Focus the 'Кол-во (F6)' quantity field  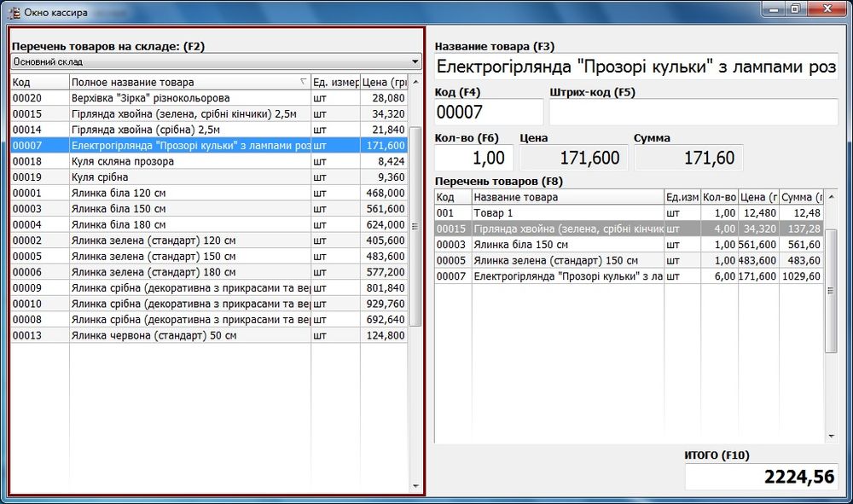(473, 158)
